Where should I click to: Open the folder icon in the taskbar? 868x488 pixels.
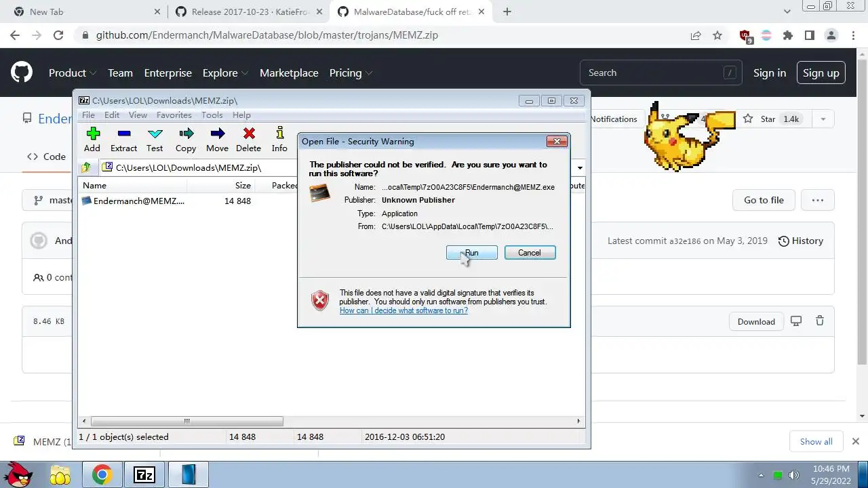point(60,475)
